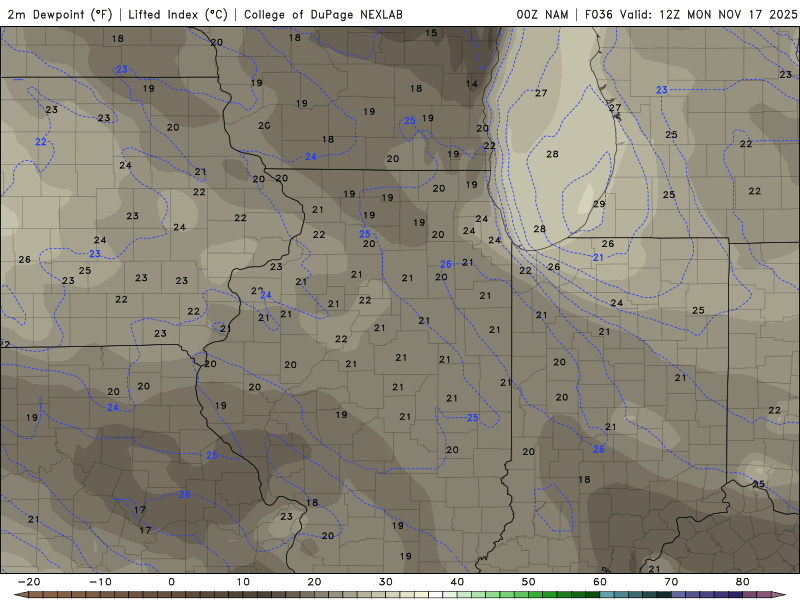Click the '-10' color scale label
The image size is (800, 600).
pyautogui.click(x=100, y=582)
